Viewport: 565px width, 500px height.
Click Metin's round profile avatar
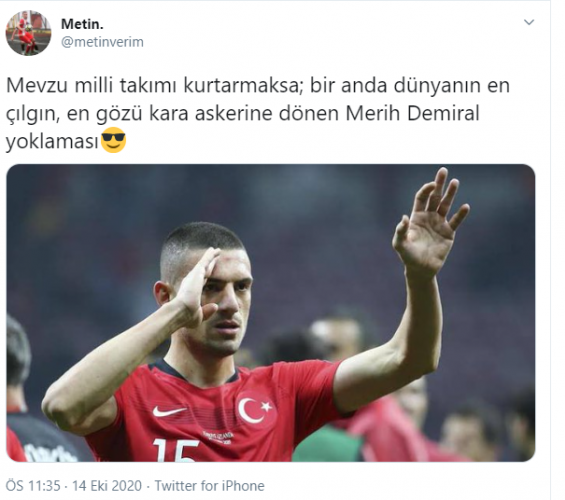pos(28,33)
